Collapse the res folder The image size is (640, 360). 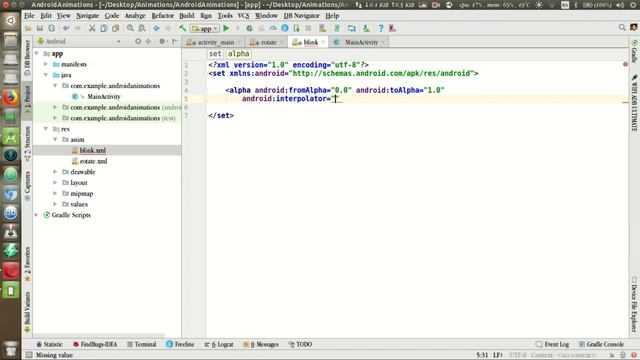coord(46,129)
